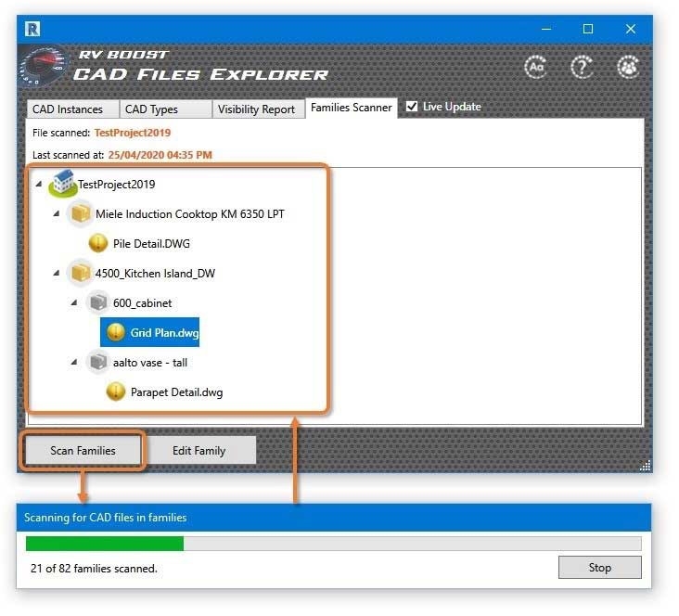Open the help question mark icon
679x616 pixels.
pos(583,67)
